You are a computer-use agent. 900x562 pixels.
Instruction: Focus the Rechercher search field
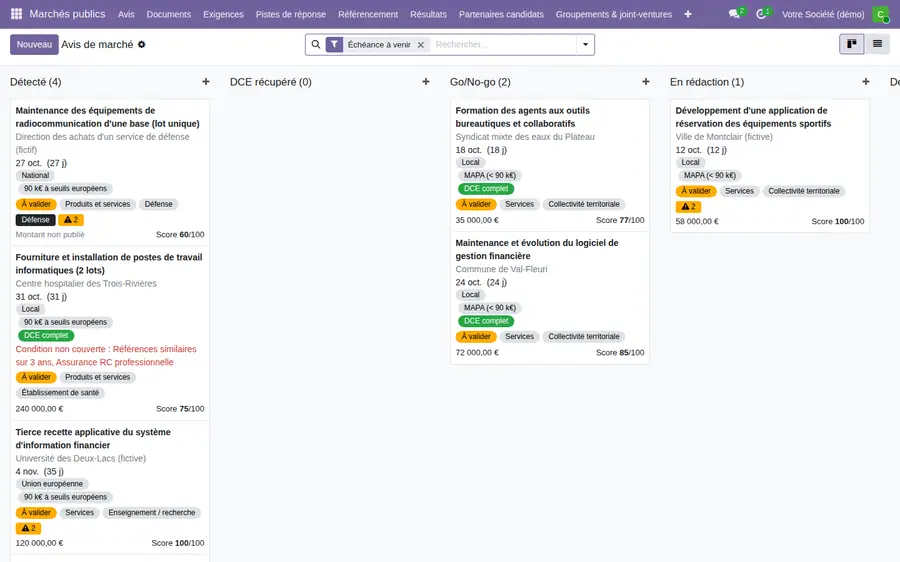point(503,44)
